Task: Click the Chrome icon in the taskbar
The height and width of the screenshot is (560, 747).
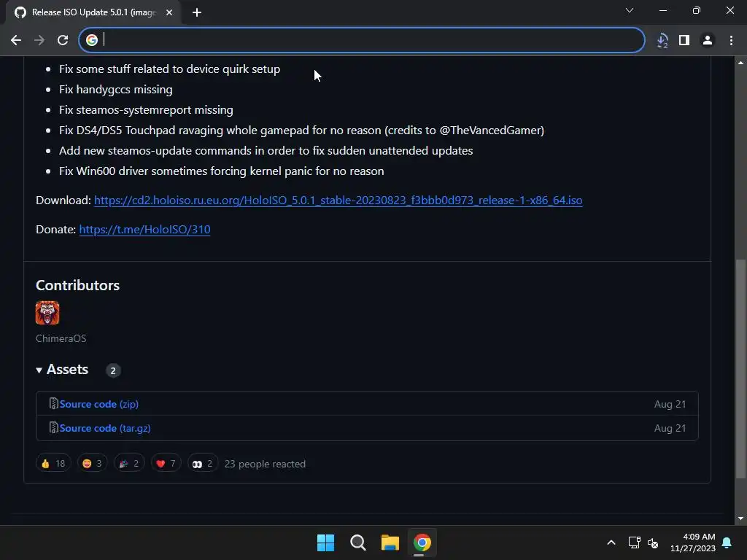Action: (422, 542)
